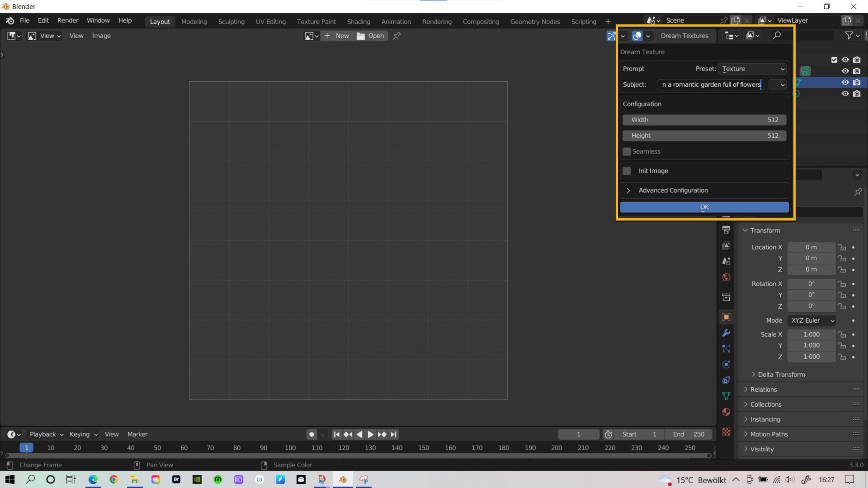The width and height of the screenshot is (868, 488).
Task: Enable the Init Image checkbox
Action: (x=627, y=171)
